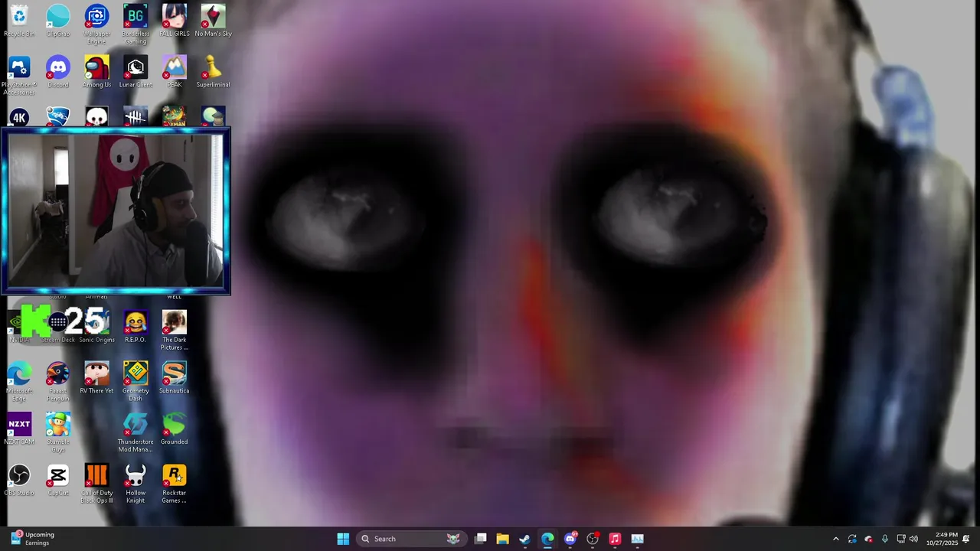Open Thunderstore Mod Manager icon

point(136,432)
